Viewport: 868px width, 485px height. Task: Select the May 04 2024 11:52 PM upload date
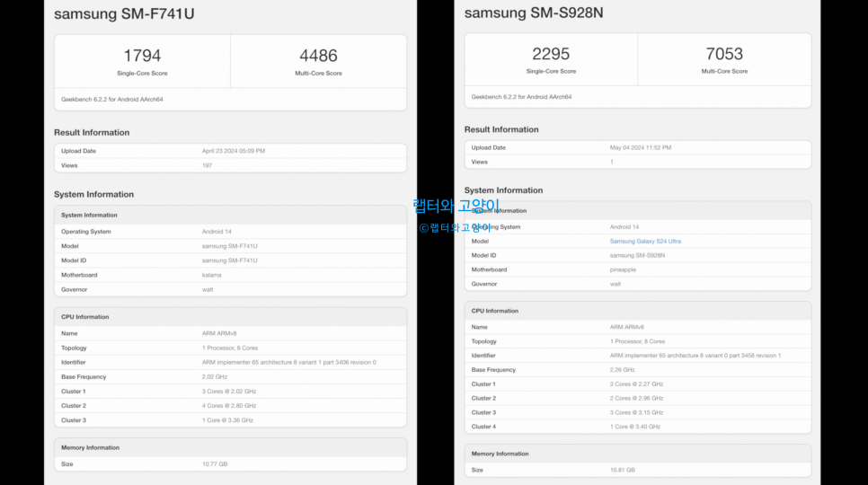coord(641,147)
